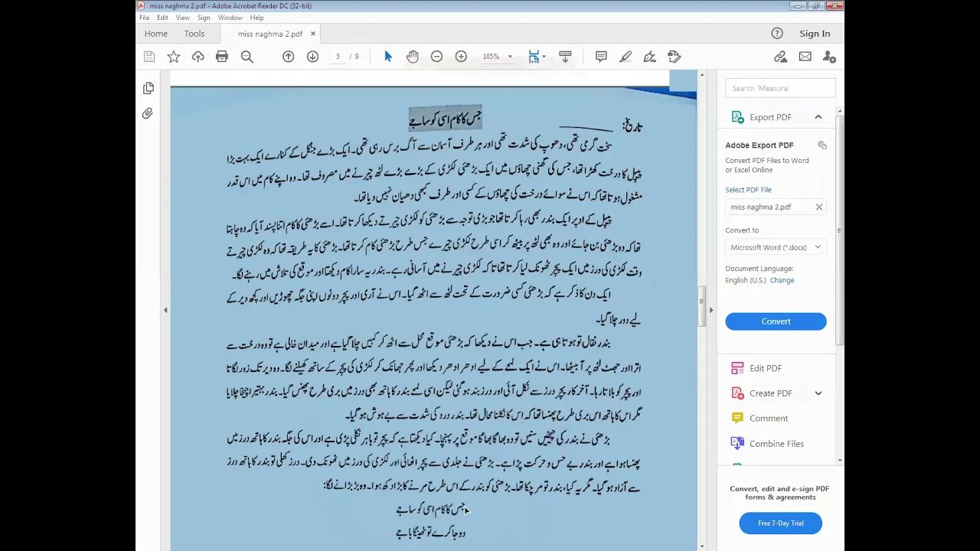Open the File menu
The height and width of the screenshot is (551, 980).
pos(144,18)
